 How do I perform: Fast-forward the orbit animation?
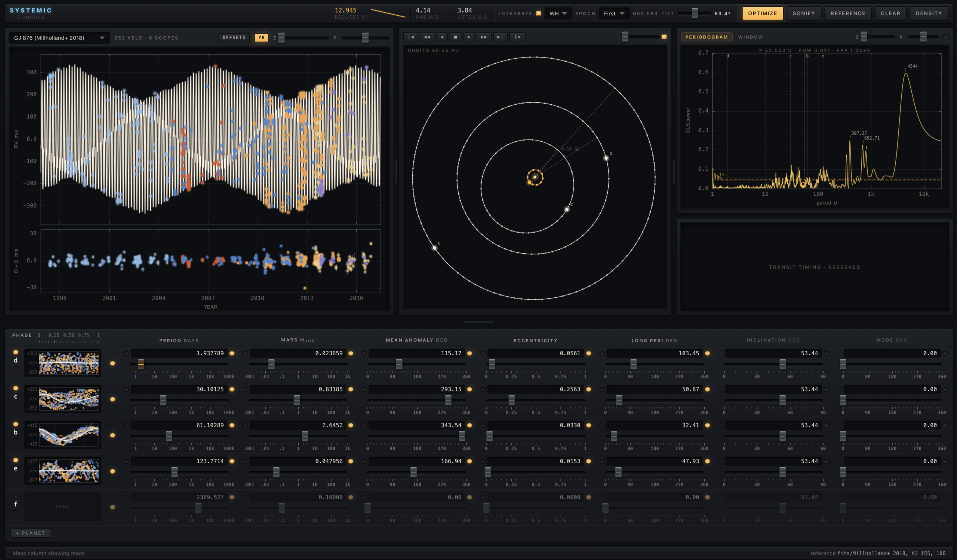tap(484, 37)
